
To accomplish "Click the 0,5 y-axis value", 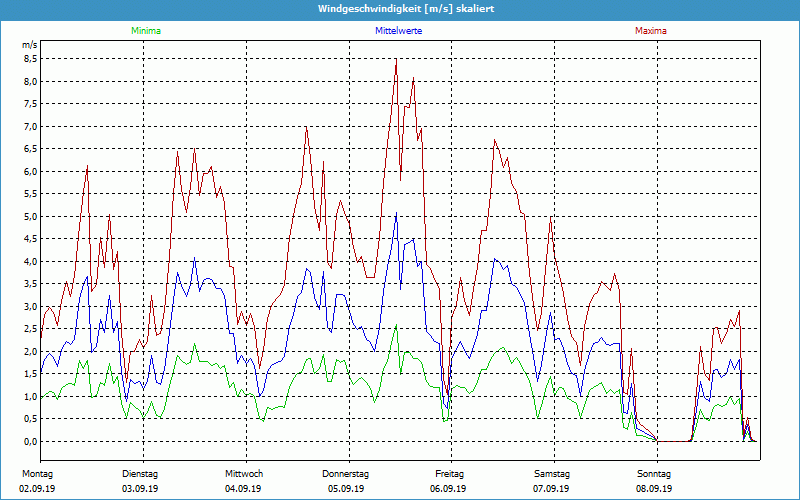I will tap(31, 418).
